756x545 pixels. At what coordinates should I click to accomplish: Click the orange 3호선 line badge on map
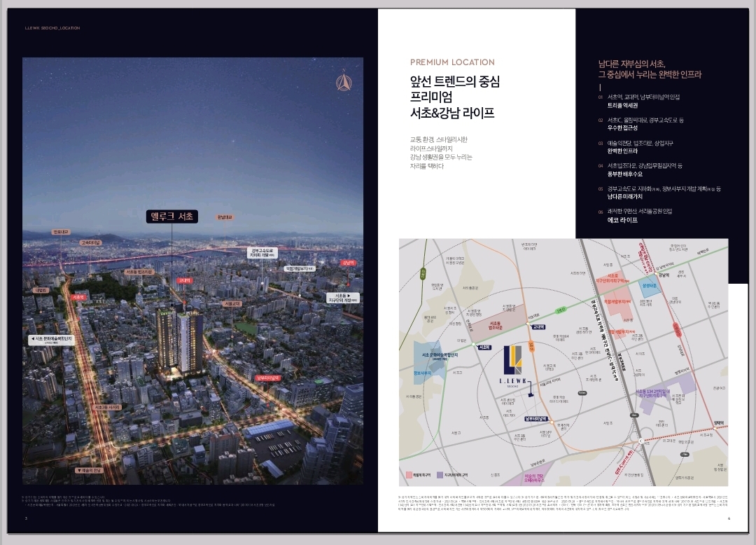point(532,346)
